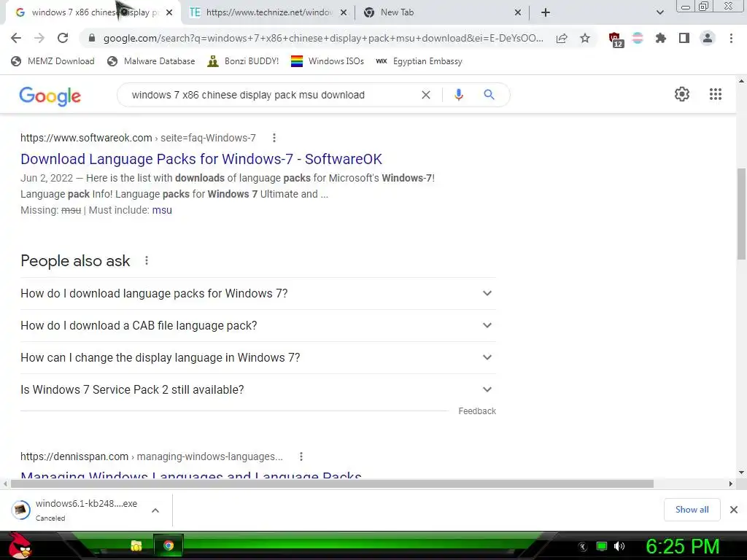Open the folder icon in taskbar
The width and height of the screenshot is (747, 560).
[x=136, y=545]
